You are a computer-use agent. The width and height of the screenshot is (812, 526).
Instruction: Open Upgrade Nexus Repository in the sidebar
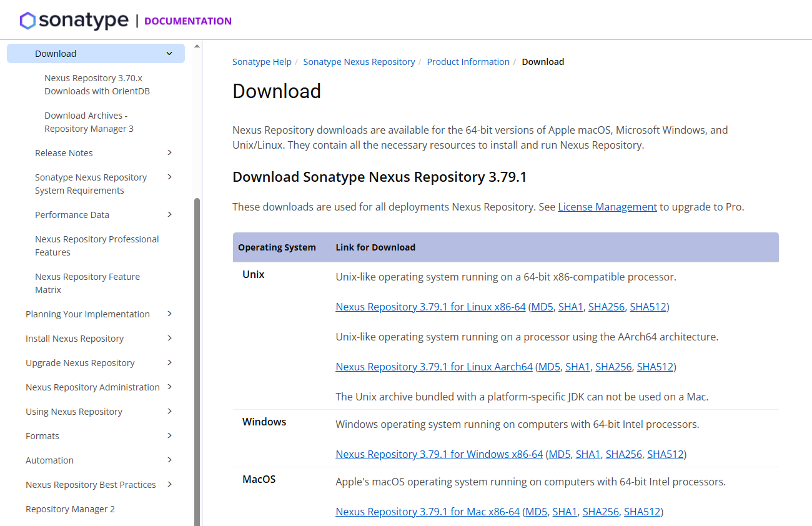click(80, 363)
